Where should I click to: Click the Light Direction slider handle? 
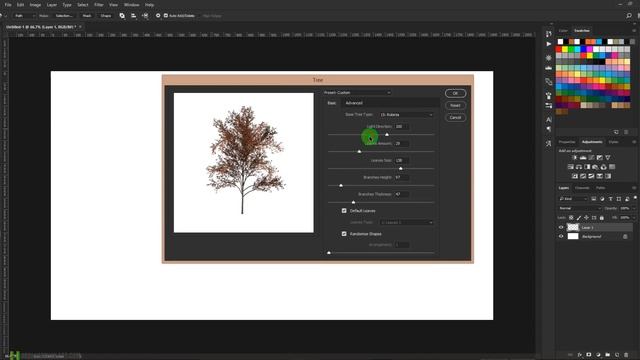[387, 134]
